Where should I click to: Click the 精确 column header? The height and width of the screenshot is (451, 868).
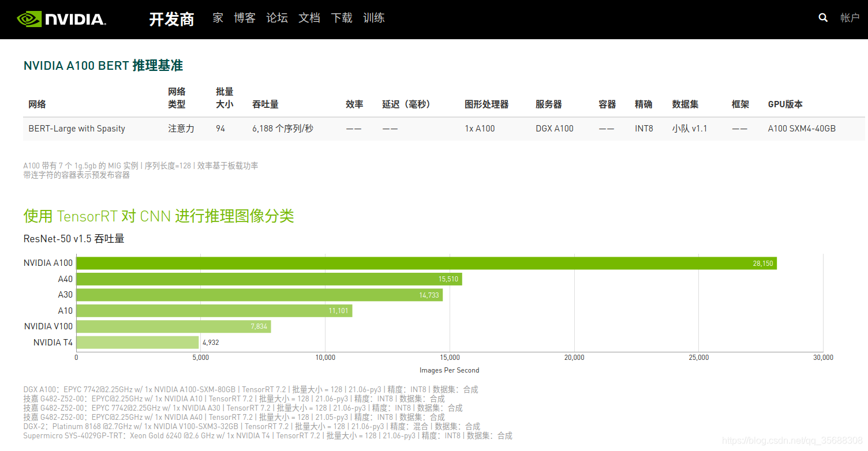pyautogui.click(x=643, y=104)
